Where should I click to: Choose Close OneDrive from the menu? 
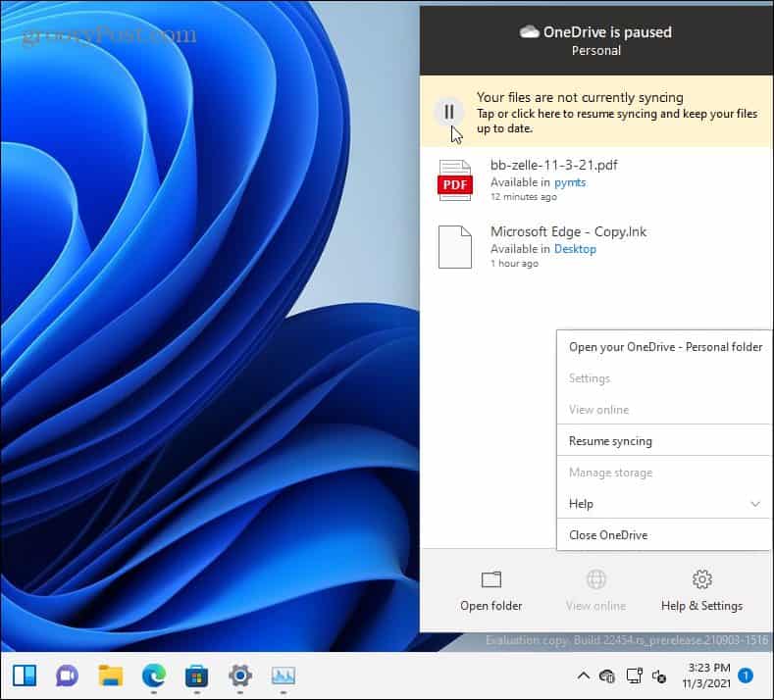pos(664,535)
